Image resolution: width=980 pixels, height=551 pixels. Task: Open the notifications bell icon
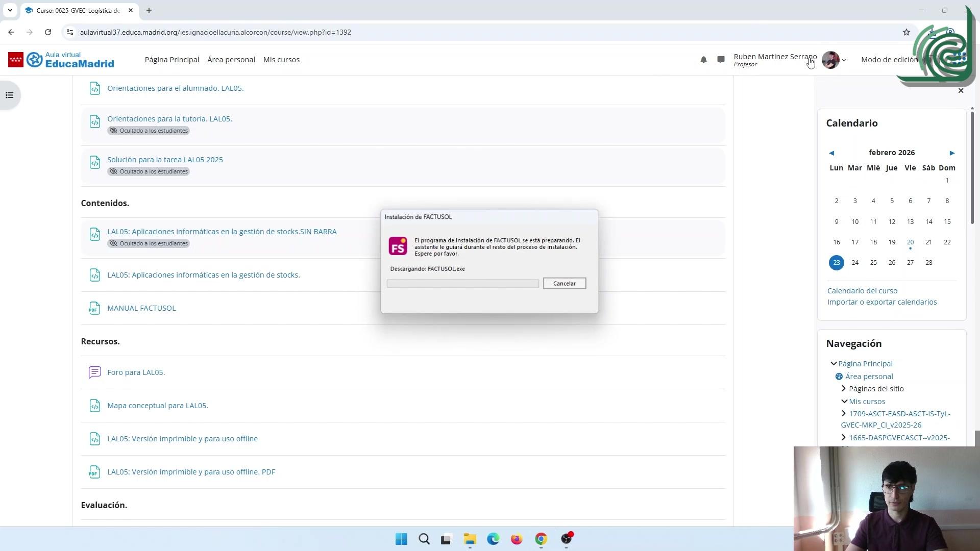tap(703, 60)
